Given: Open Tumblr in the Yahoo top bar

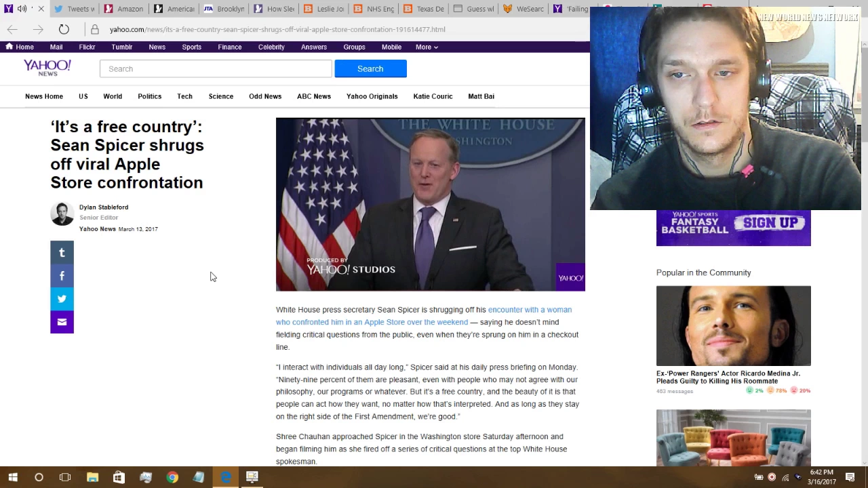Looking at the screenshot, I should 122,47.
